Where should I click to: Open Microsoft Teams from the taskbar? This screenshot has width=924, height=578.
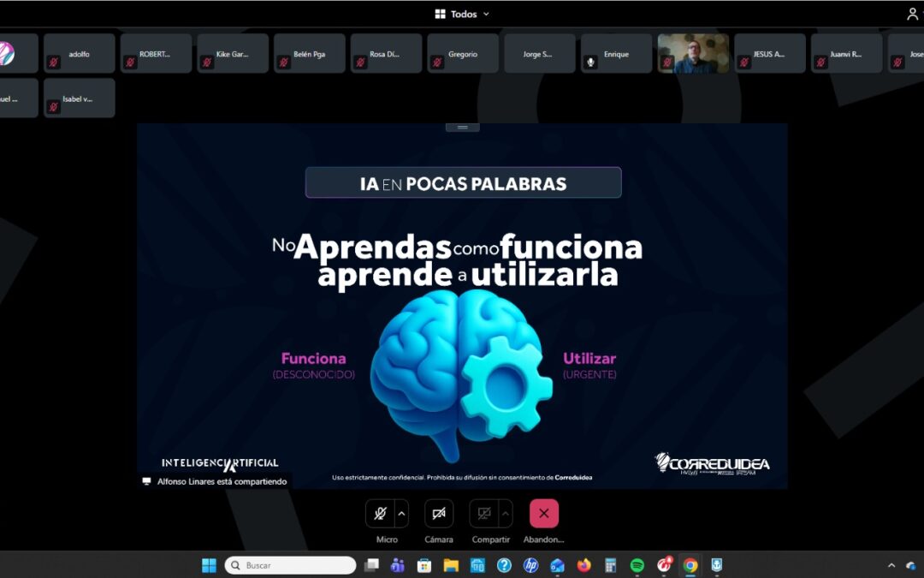click(397, 565)
